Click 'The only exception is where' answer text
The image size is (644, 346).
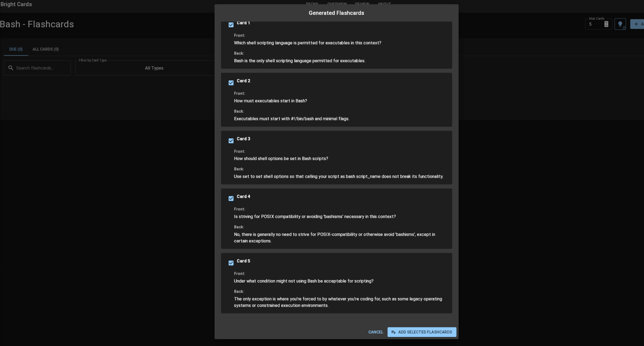338,302
